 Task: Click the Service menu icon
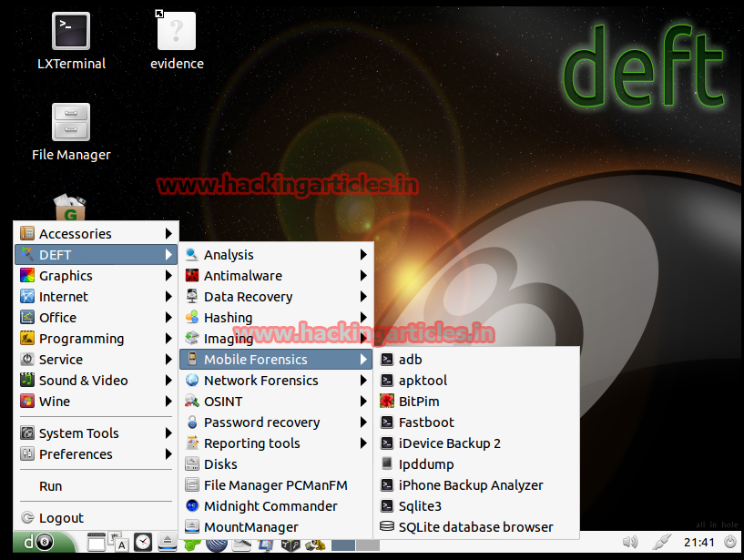coord(27,360)
